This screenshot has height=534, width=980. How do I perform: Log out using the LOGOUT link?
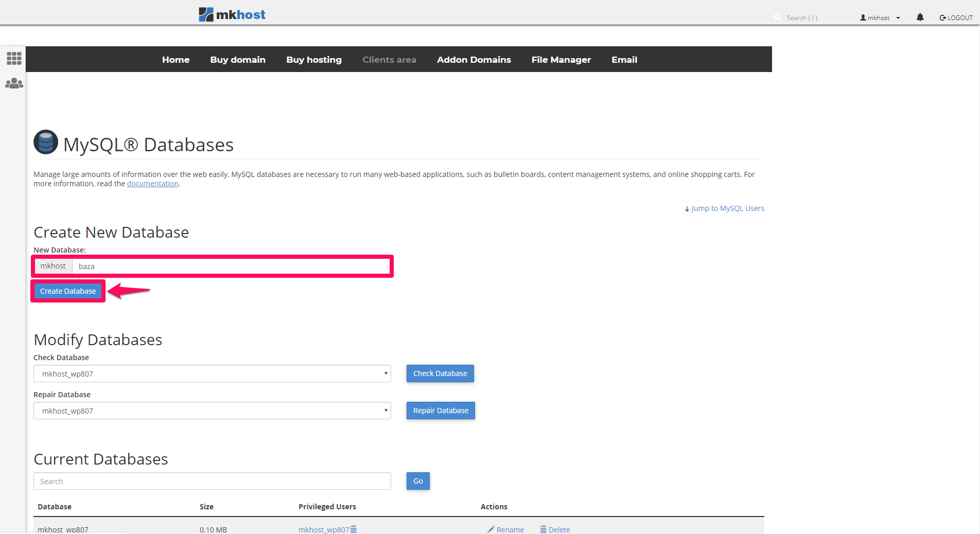point(956,17)
